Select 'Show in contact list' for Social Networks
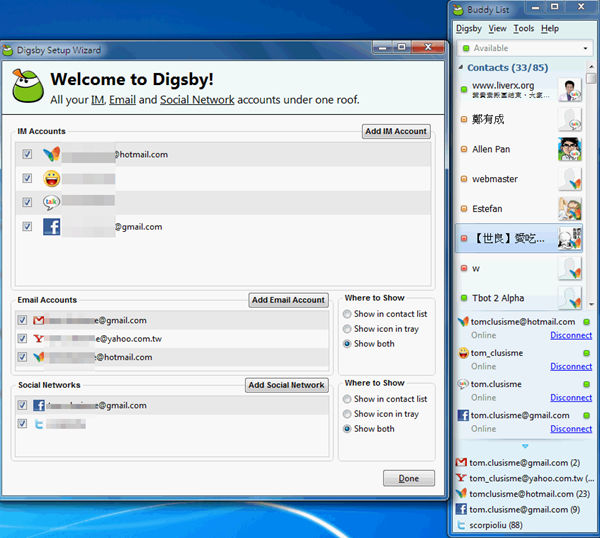This screenshot has width=600, height=538. pyautogui.click(x=346, y=399)
